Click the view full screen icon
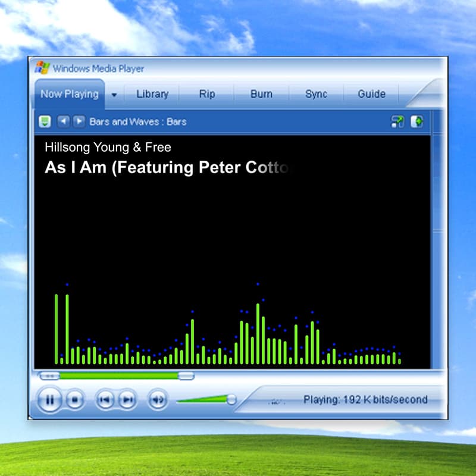Screen dimensions: 476x476 click(397, 122)
